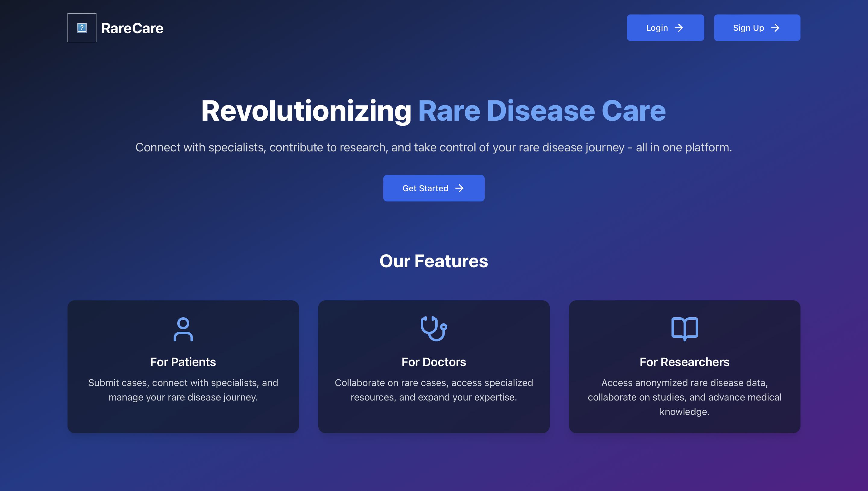Select the For Patients heading
The image size is (868, 491).
click(x=183, y=362)
